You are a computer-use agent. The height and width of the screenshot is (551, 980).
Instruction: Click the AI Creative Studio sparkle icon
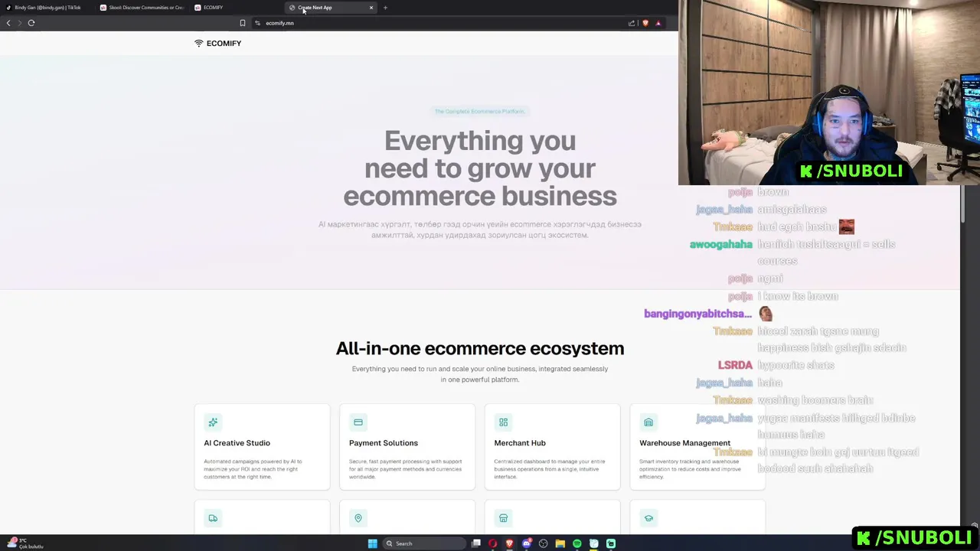pyautogui.click(x=213, y=422)
